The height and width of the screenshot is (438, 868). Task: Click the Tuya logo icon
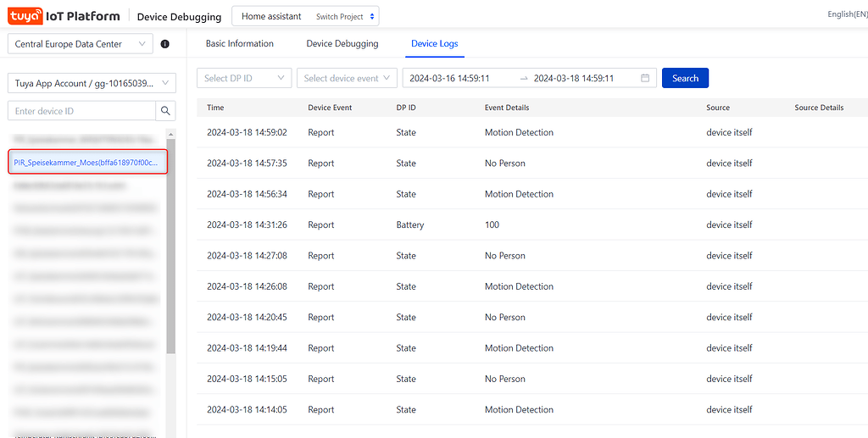click(x=25, y=16)
